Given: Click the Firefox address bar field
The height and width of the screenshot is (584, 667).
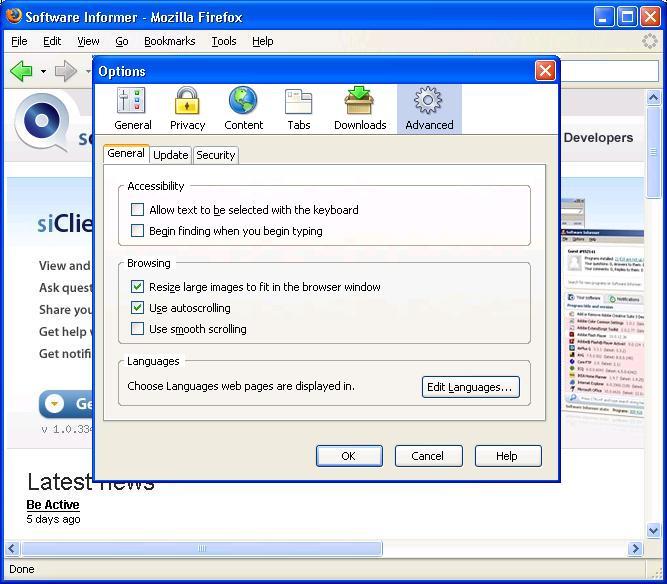Looking at the screenshot, I should pos(609,71).
